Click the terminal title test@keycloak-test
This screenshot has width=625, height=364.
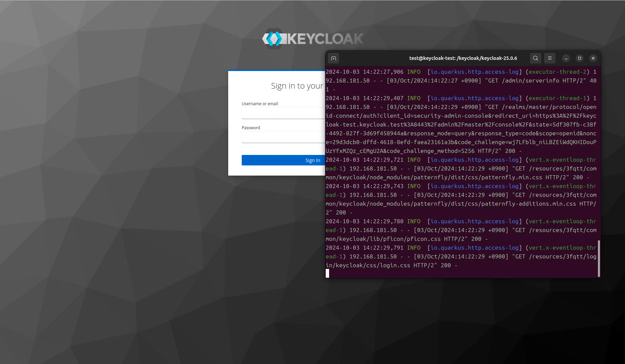tap(462, 58)
